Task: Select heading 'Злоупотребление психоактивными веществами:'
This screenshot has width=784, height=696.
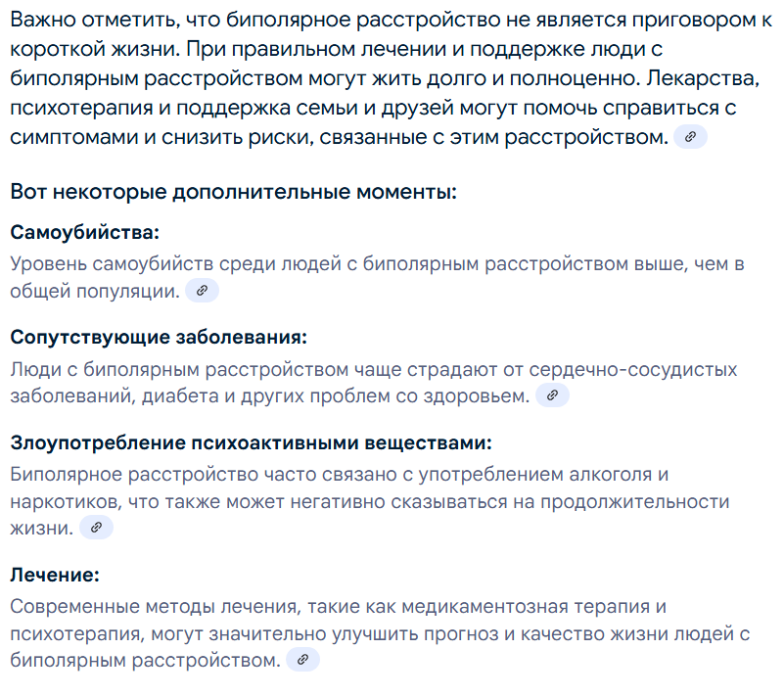Action: point(251,442)
